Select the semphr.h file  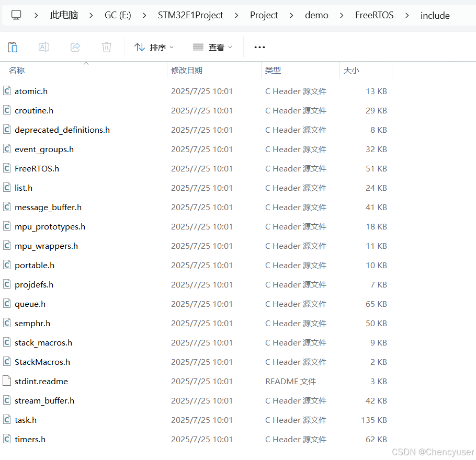(x=32, y=323)
